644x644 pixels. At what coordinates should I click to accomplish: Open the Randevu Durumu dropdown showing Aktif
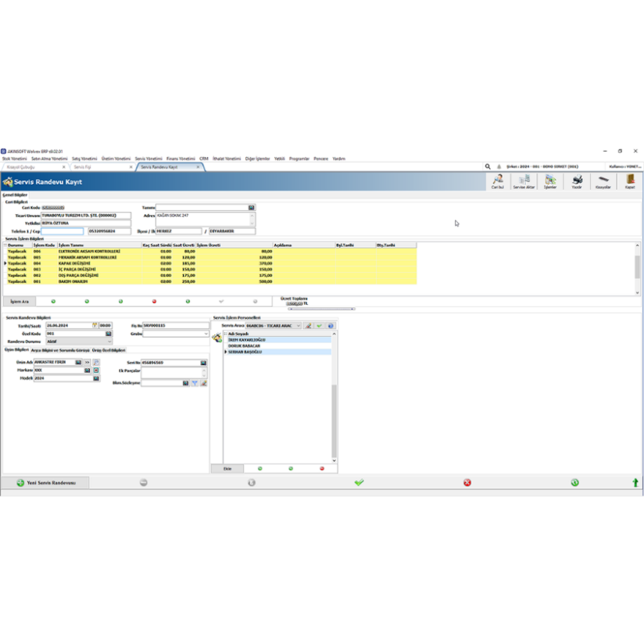(x=110, y=341)
